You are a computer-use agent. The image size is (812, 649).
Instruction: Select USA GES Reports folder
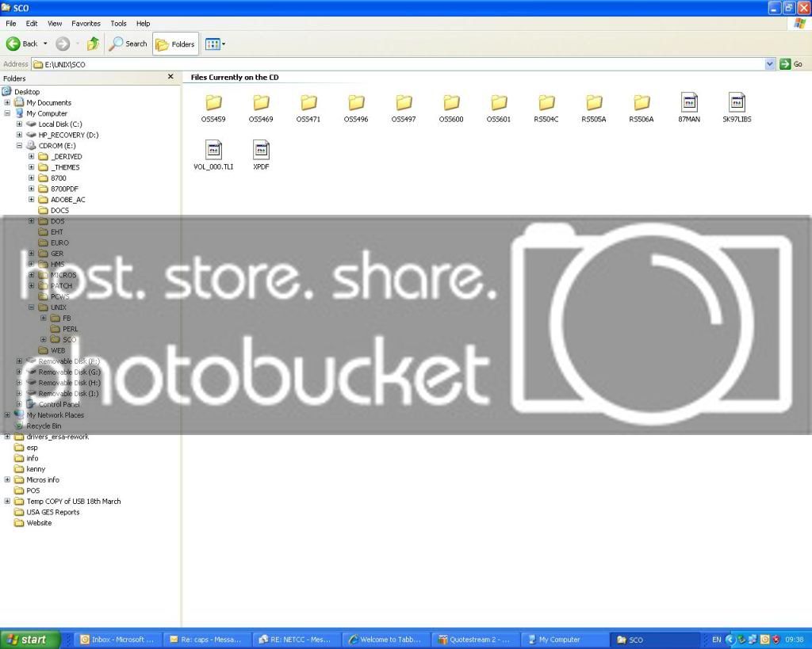53,513
